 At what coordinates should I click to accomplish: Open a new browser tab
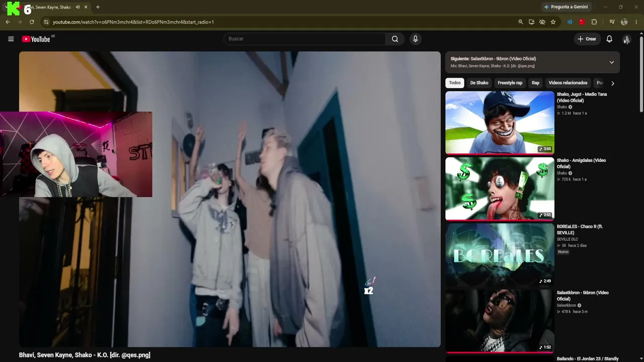click(x=98, y=7)
